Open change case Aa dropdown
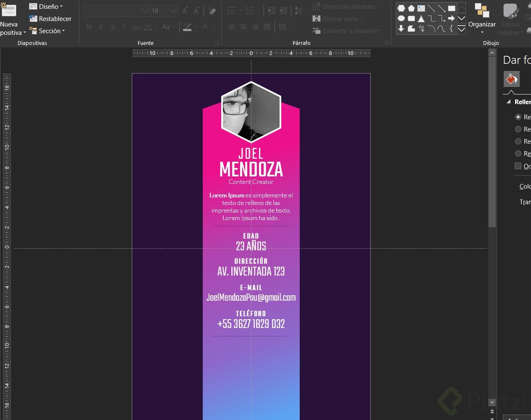The height and width of the screenshot is (420, 531). click(167, 27)
